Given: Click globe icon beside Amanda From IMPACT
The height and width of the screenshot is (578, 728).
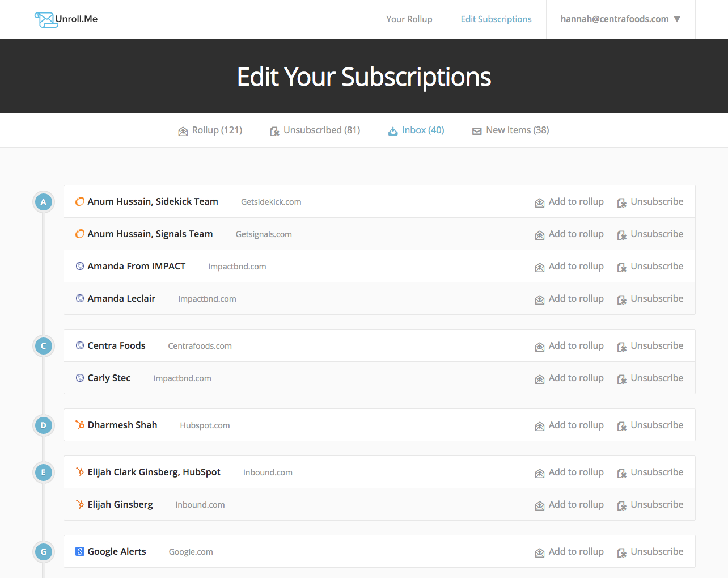Looking at the screenshot, I should pos(80,266).
